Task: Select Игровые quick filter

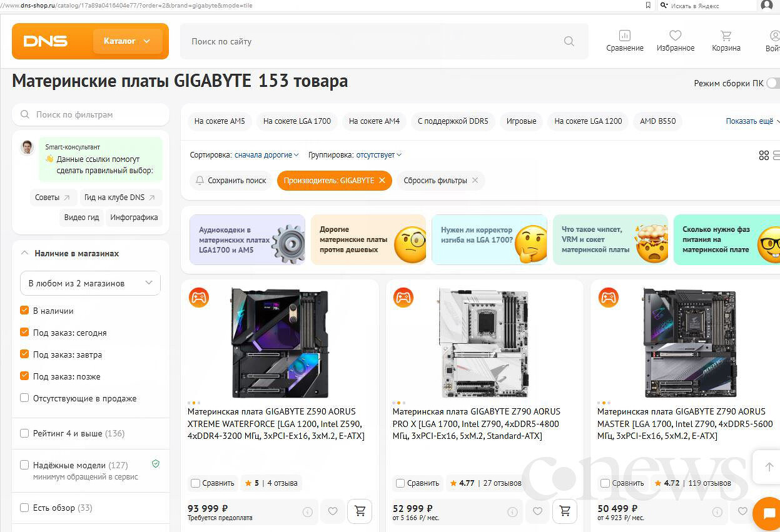Action: 521,121
